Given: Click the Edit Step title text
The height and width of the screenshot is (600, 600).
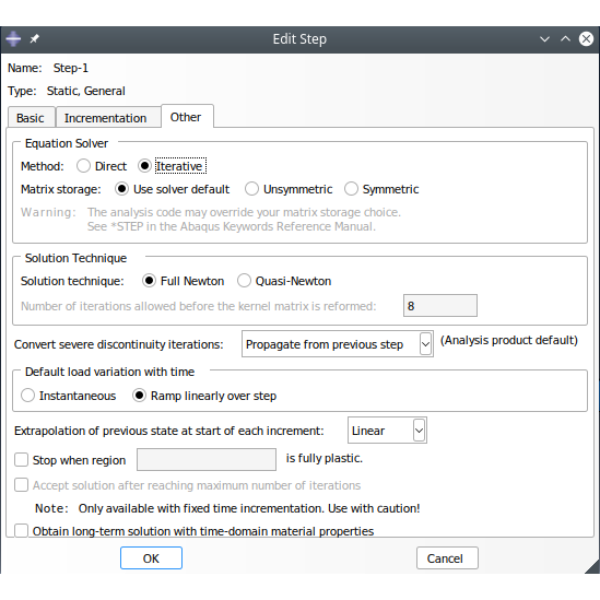Looking at the screenshot, I should 300,39.
